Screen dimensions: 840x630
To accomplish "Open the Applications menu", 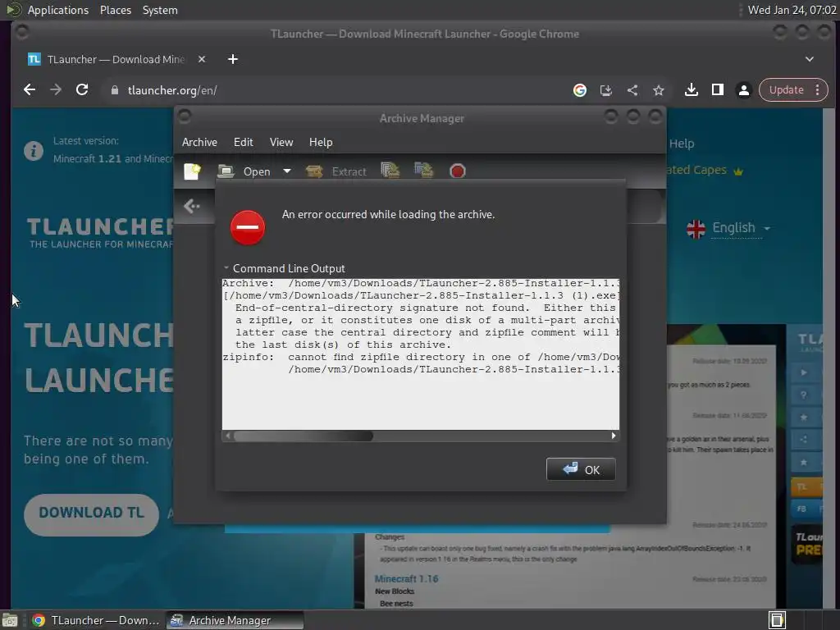I will coord(58,10).
